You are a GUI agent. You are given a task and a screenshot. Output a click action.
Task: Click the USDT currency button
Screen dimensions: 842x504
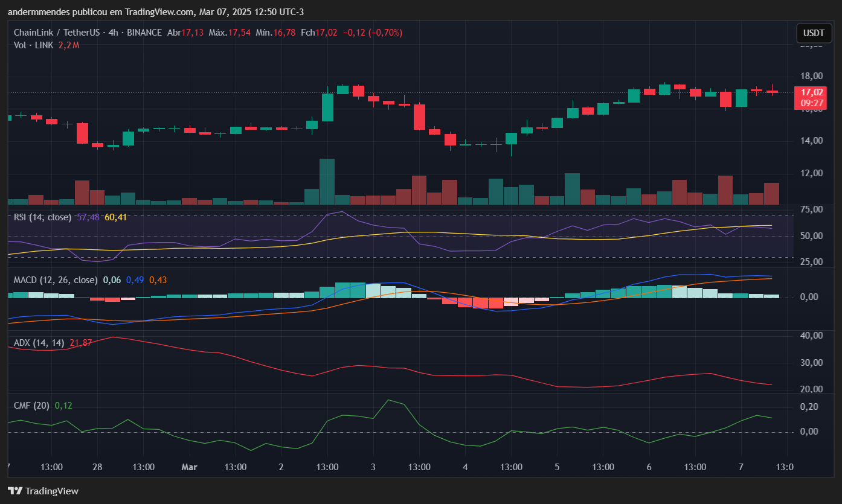pos(814,33)
